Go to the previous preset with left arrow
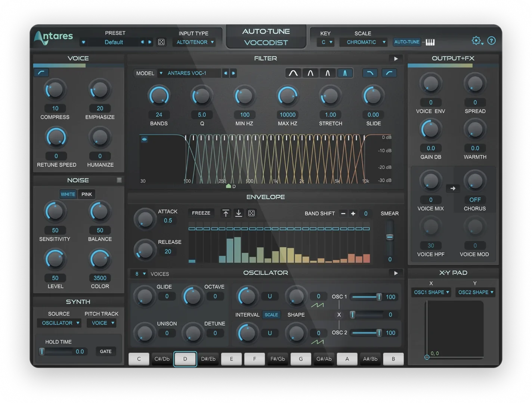The image size is (532, 403). 142,42
